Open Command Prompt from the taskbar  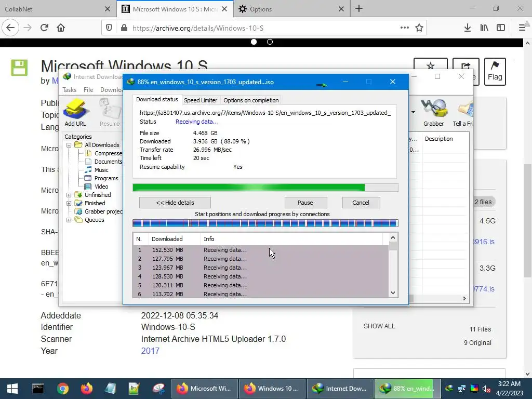point(37,389)
